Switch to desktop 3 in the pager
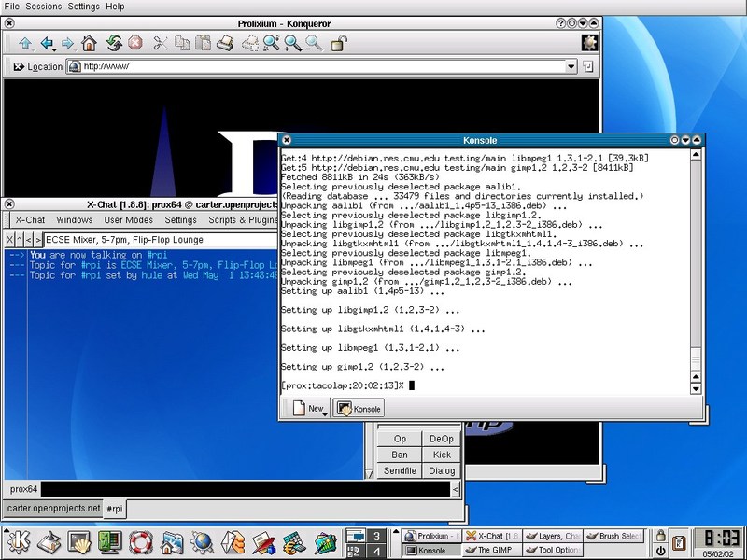 tap(376, 536)
